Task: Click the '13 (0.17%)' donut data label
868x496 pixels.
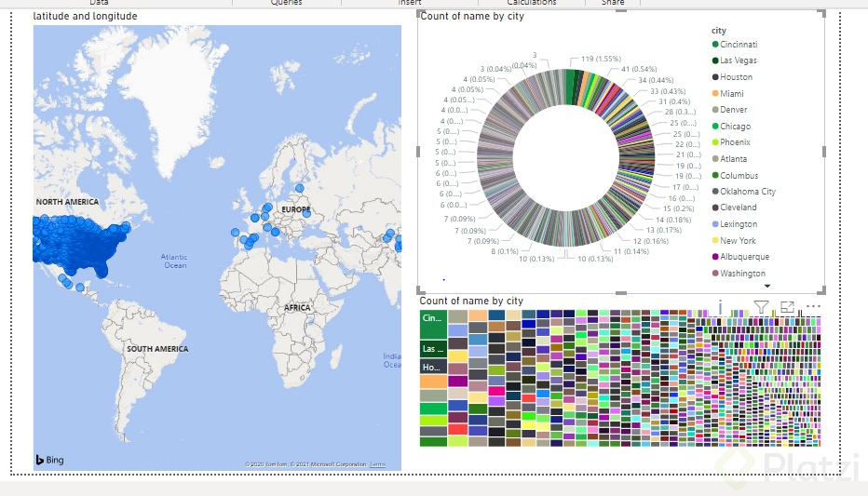Action: 664,230
